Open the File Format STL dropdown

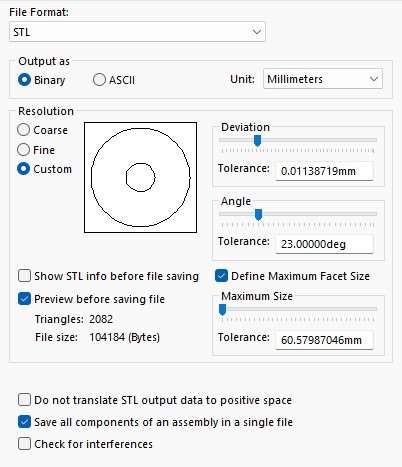pos(137,32)
